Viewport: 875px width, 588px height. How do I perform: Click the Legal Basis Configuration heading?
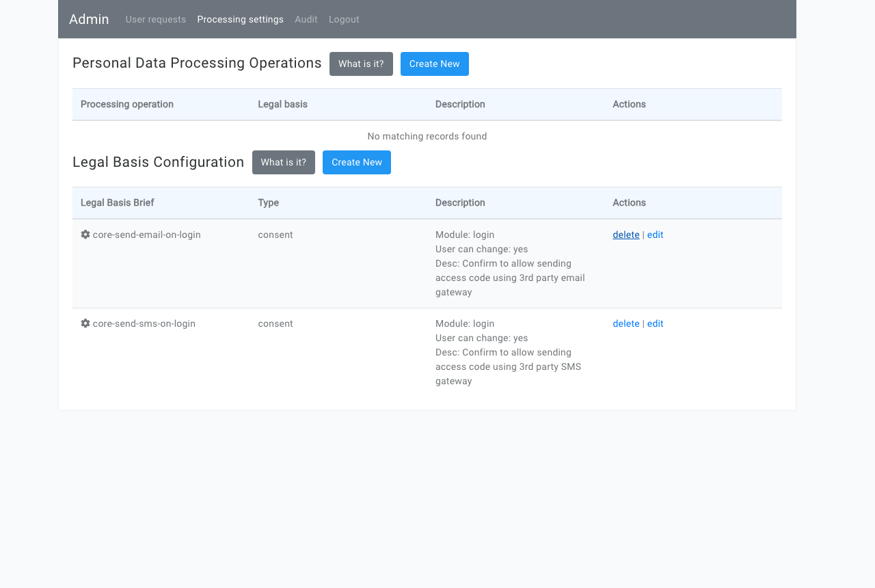click(x=159, y=162)
